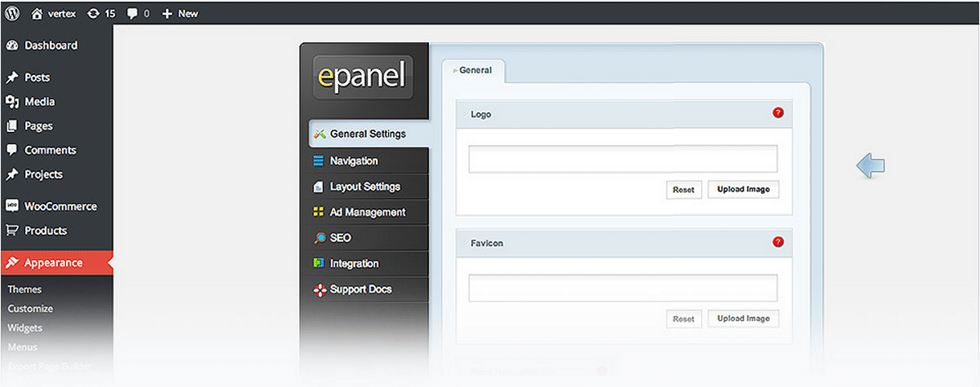Click the blue left arrow icon

[x=870, y=166]
